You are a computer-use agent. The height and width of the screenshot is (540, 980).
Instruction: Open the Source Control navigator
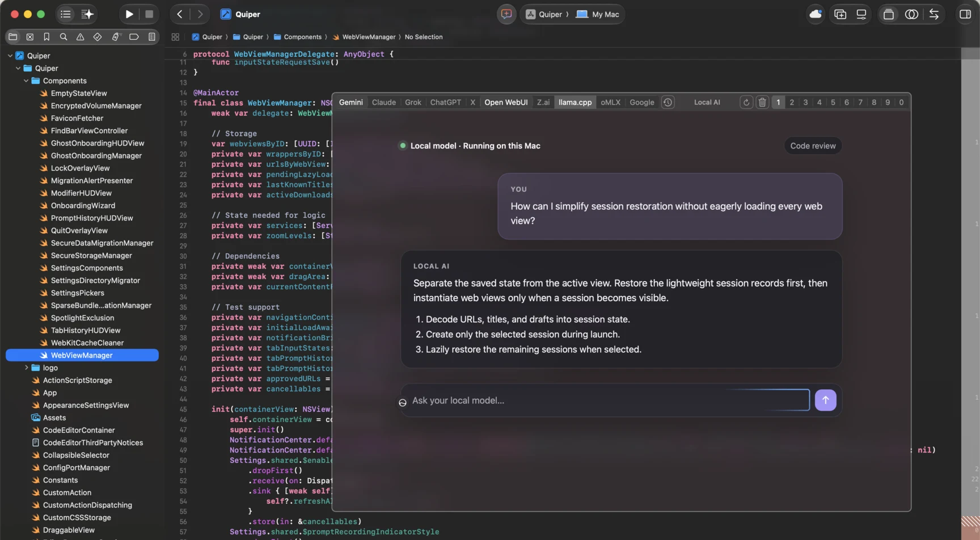tap(30, 37)
